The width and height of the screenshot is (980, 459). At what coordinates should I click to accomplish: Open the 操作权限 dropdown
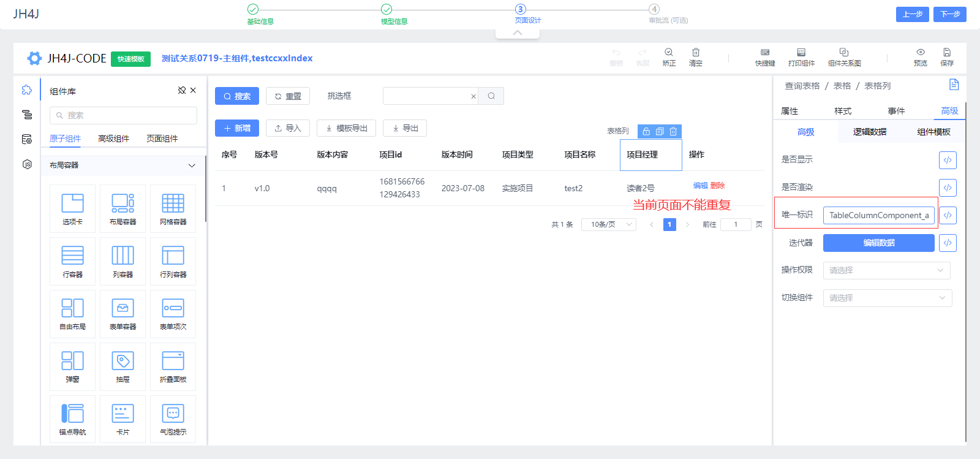point(886,270)
